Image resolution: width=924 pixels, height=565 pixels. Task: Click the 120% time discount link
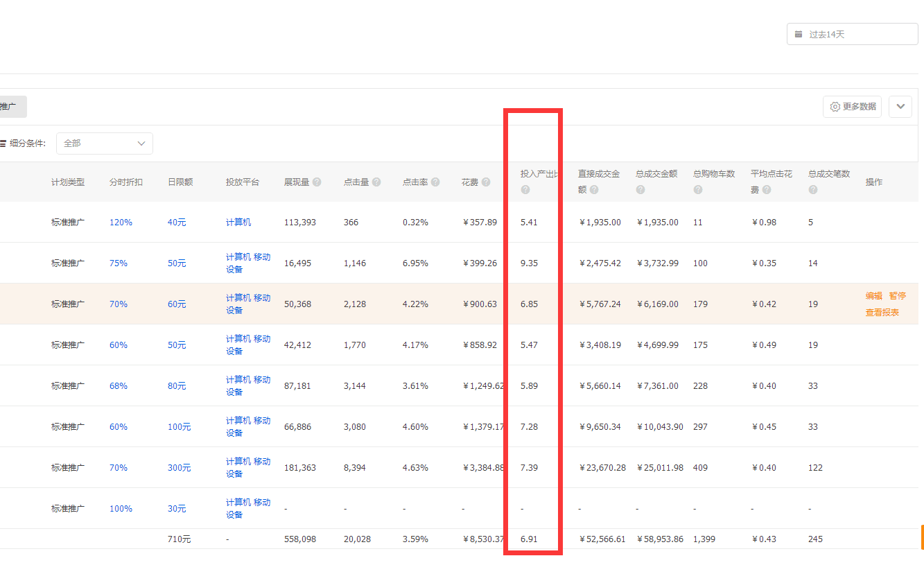click(x=121, y=223)
